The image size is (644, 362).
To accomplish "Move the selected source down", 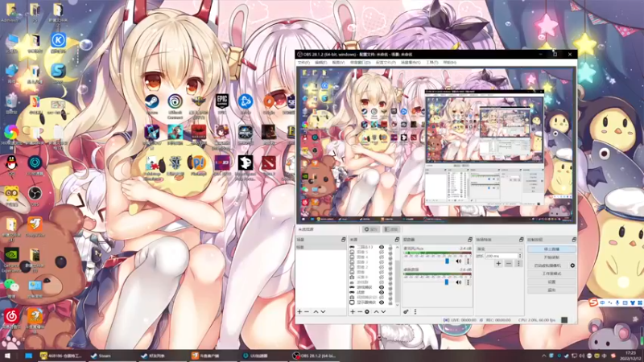I will pos(383,312).
